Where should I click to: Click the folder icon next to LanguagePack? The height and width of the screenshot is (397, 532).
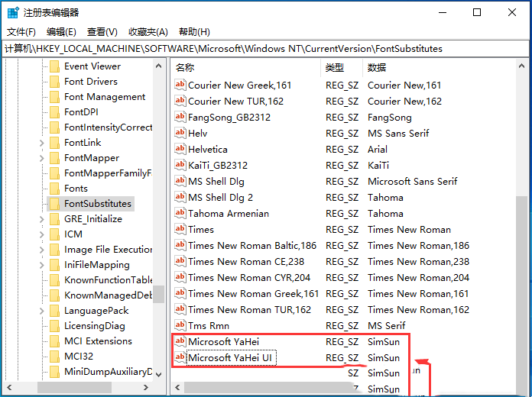(54, 311)
